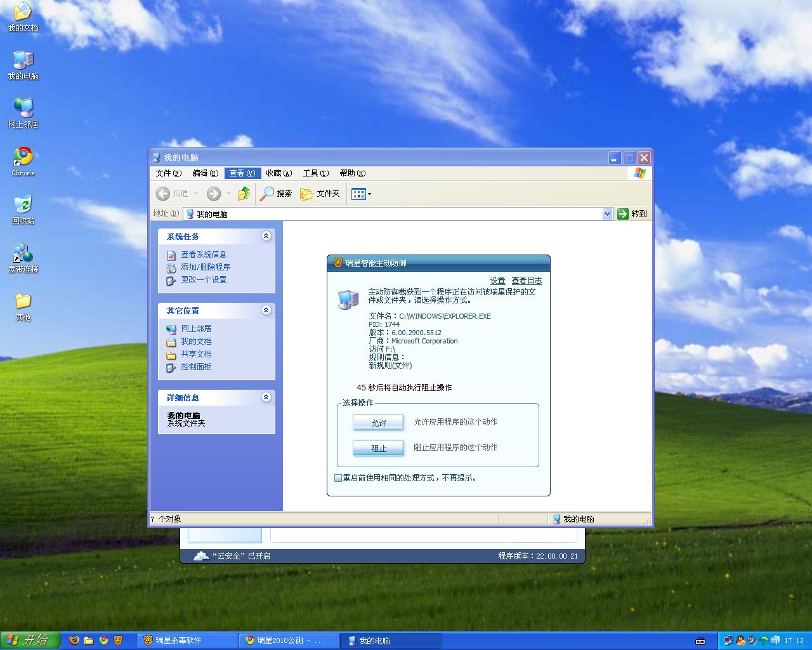Screen dimensions: 812x650
Task: Toggle the 文件夹 folders pane button
Action: click(x=320, y=194)
